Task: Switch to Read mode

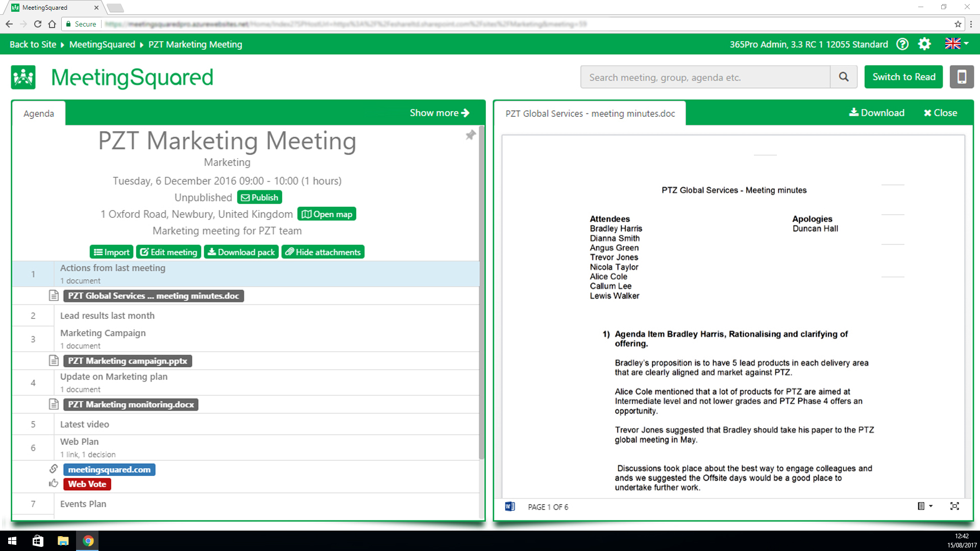Action: (x=903, y=77)
